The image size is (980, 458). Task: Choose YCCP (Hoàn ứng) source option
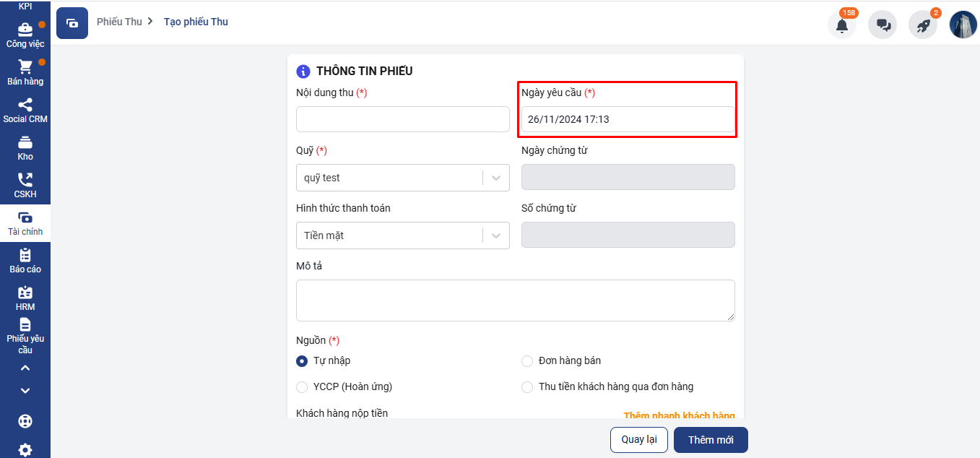302,387
